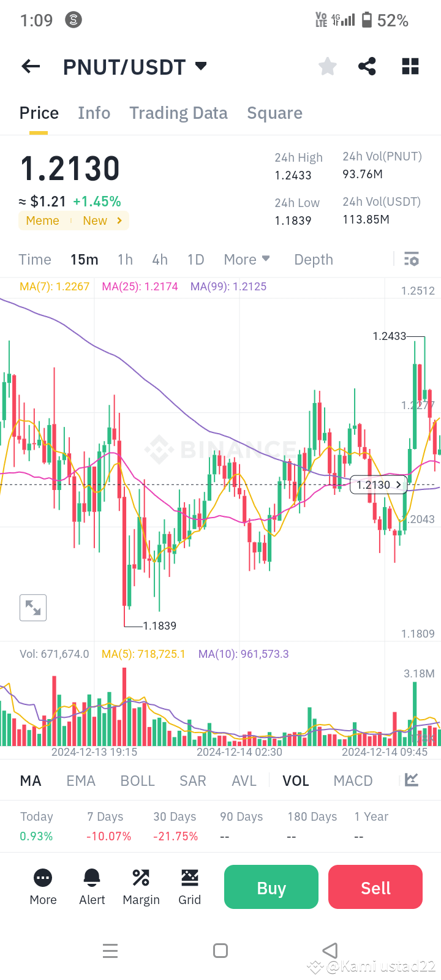The height and width of the screenshot is (980, 441).
Task: Switch to the Trading Data tab
Action: [x=178, y=113]
